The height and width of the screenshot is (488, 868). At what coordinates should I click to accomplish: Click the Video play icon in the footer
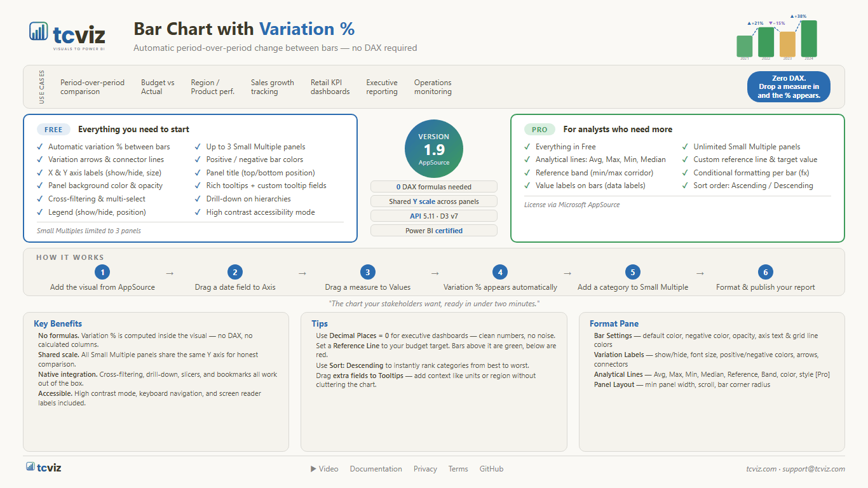click(313, 469)
